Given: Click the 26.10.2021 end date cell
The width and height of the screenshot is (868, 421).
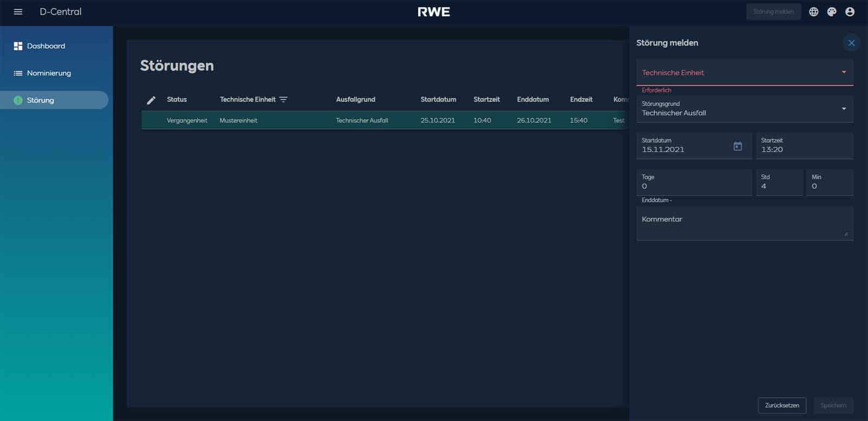Looking at the screenshot, I should (534, 120).
